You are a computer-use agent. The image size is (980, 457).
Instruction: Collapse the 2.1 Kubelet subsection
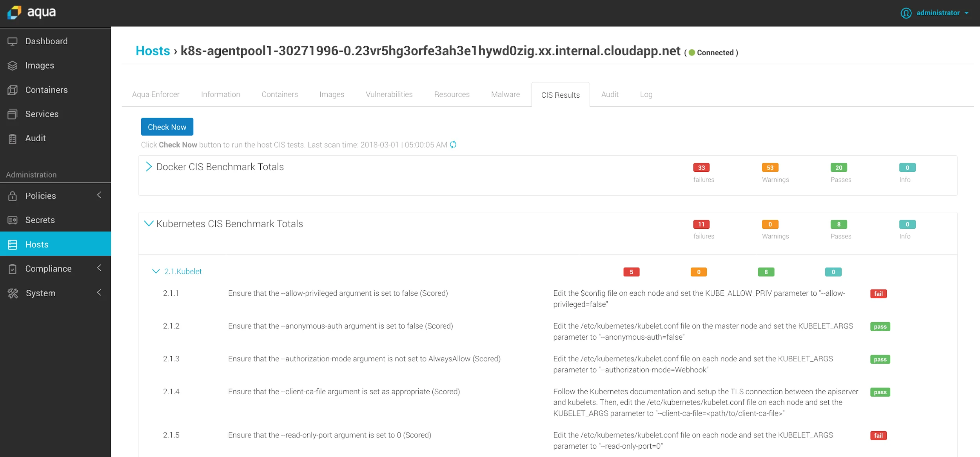[155, 271]
